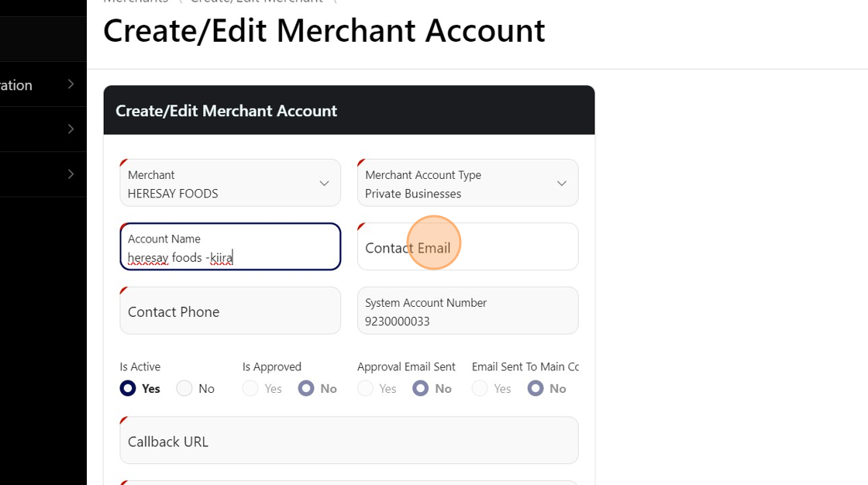The width and height of the screenshot is (868, 485).
Task: Expand the third sidebar menu chevron
Action: 71,174
